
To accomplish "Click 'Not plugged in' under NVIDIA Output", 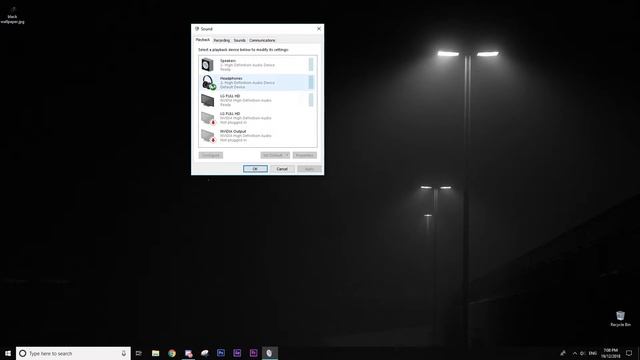I will click(233, 140).
